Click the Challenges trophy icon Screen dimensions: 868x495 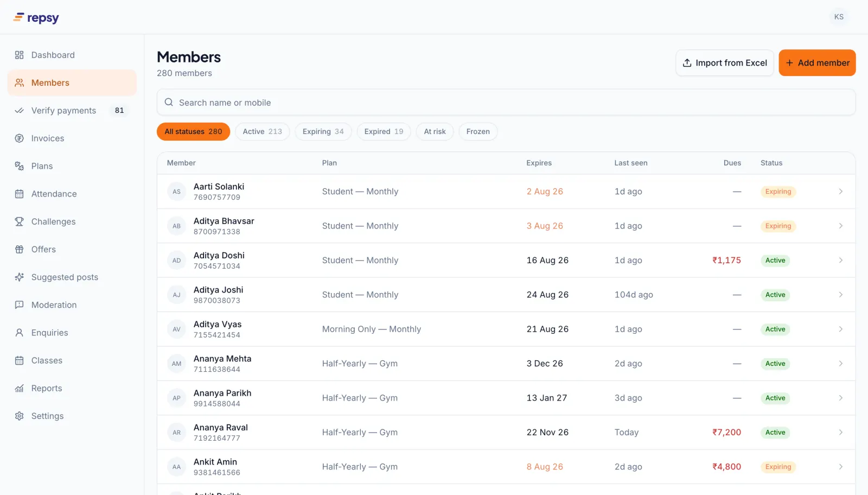tap(20, 221)
